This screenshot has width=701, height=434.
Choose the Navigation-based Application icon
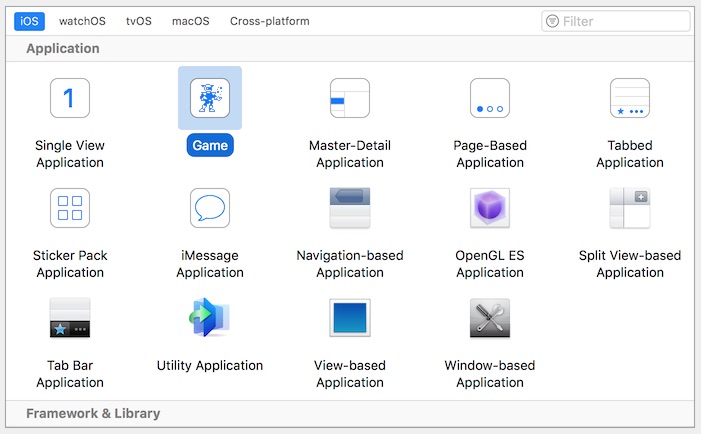click(350, 208)
